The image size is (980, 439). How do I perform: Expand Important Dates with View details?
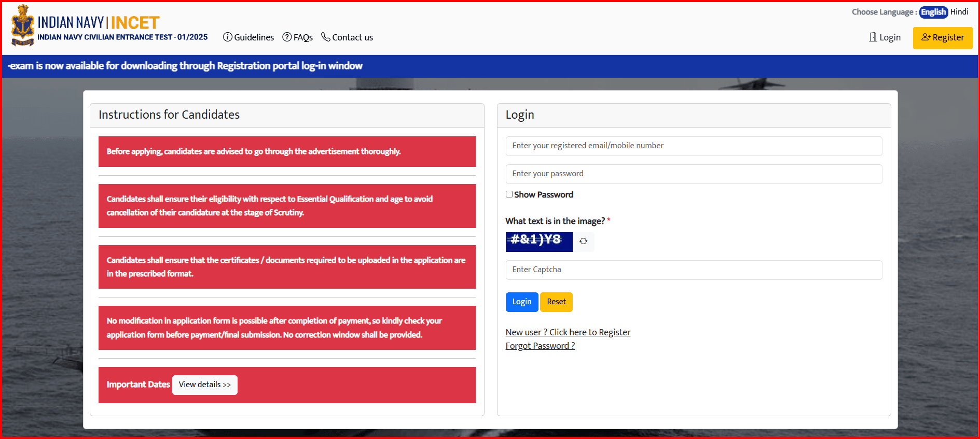(x=204, y=385)
